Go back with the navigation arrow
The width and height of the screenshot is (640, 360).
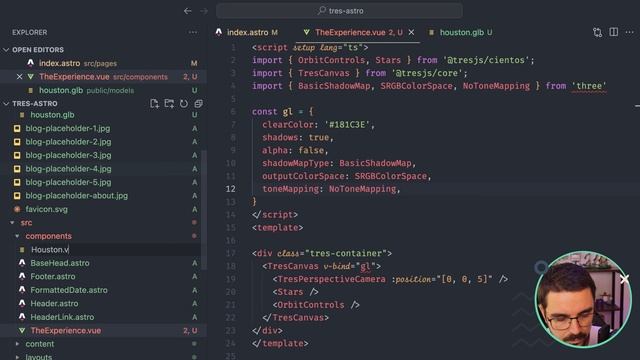click(x=187, y=11)
